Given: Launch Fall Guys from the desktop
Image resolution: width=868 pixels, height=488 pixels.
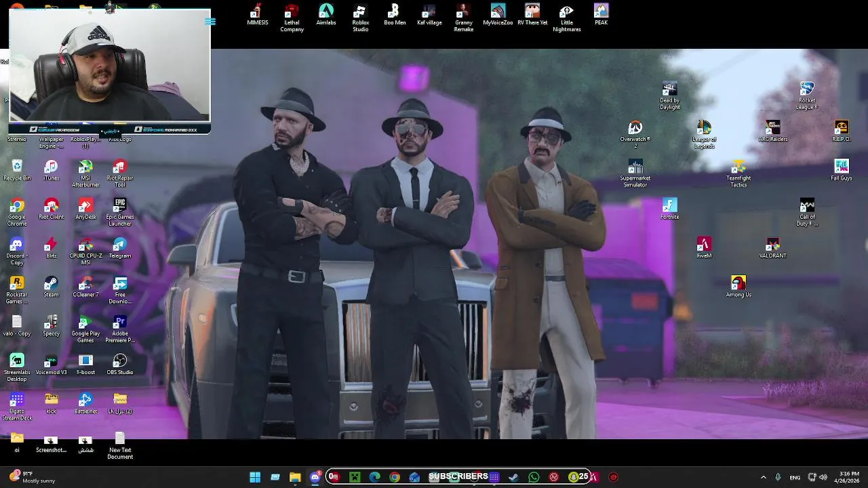Looking at the screenshot, I should pyautogui.click(x=842, y=170).
